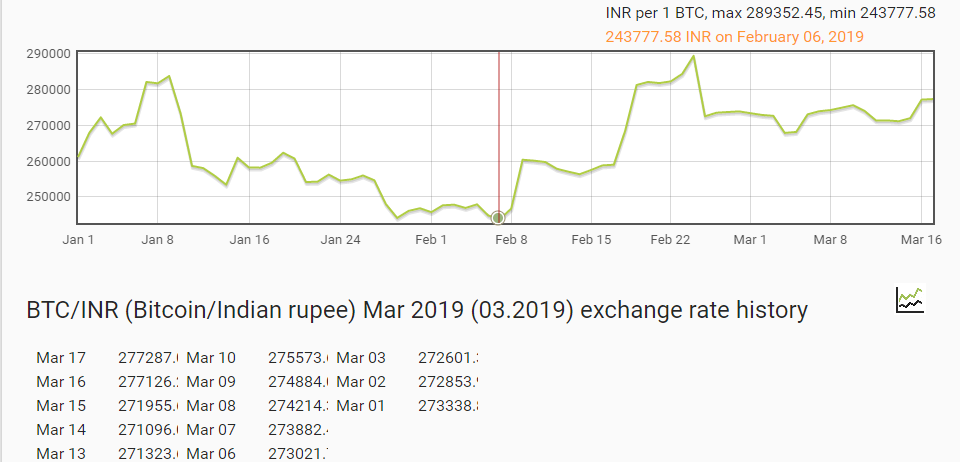
Task: Click the Feb 15 x-axis label
Action: (x=591, y=240)
